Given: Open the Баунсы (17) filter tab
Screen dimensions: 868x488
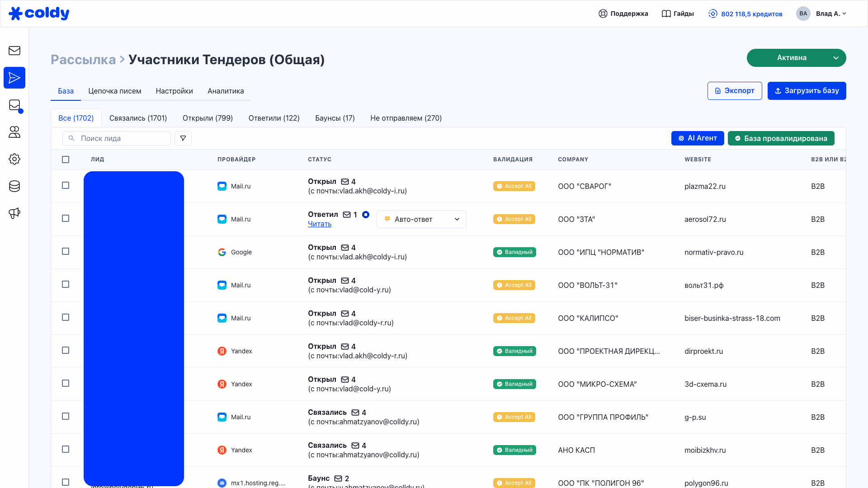Looking at the screenshot, I should pyautogui.click(x=335, y=118).
